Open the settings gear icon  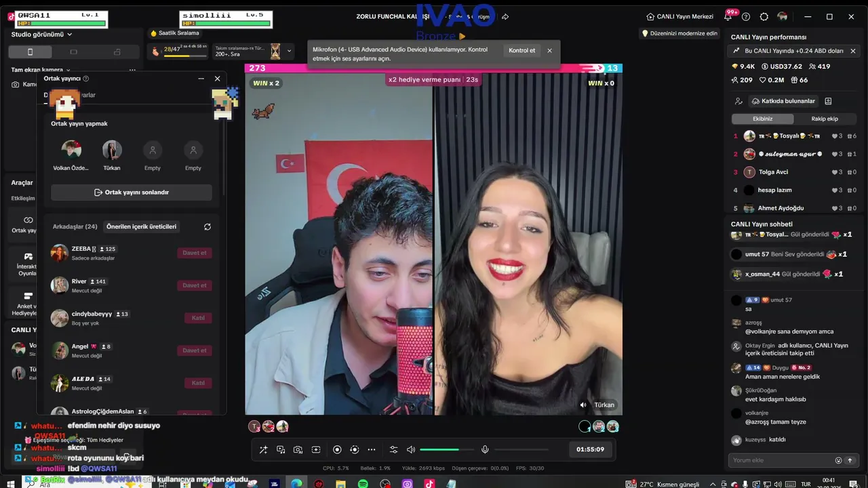click(x=764, y=16)
